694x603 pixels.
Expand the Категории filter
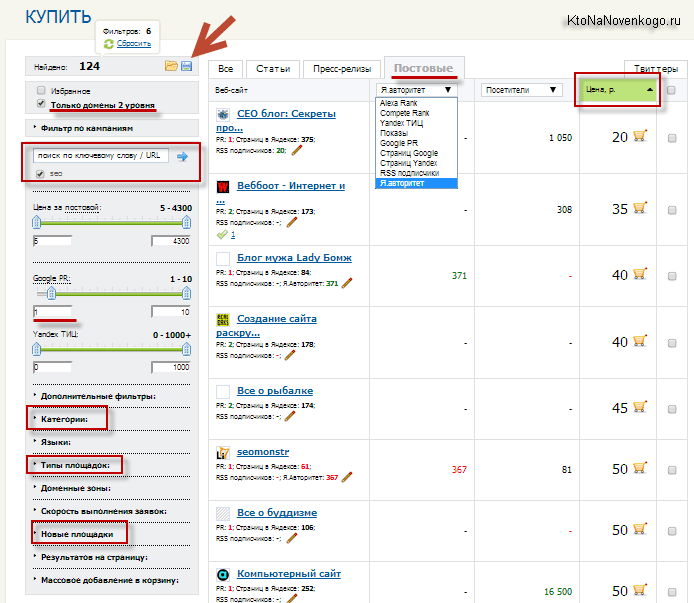(x=64, y=419)
